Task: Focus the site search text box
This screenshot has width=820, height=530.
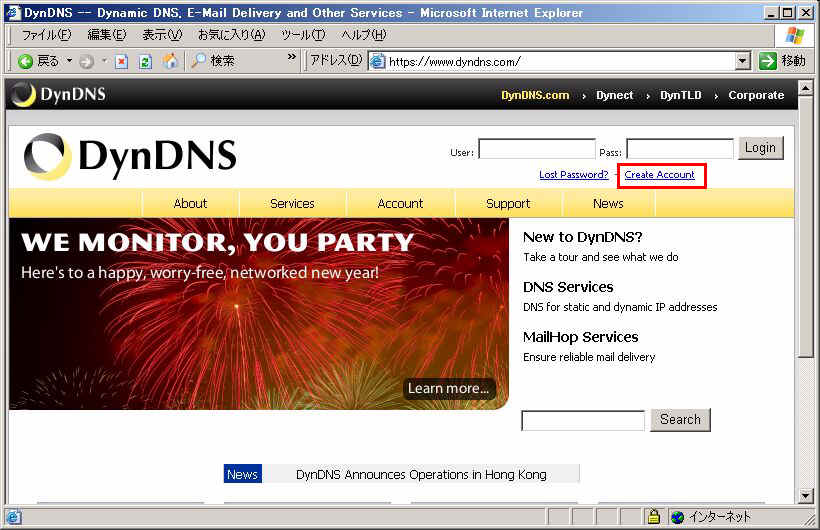Action: pyautogui.click(x=583, y=421)
